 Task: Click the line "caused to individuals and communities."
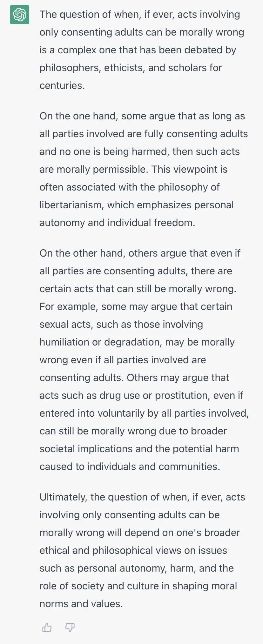[x=130, y=466]
